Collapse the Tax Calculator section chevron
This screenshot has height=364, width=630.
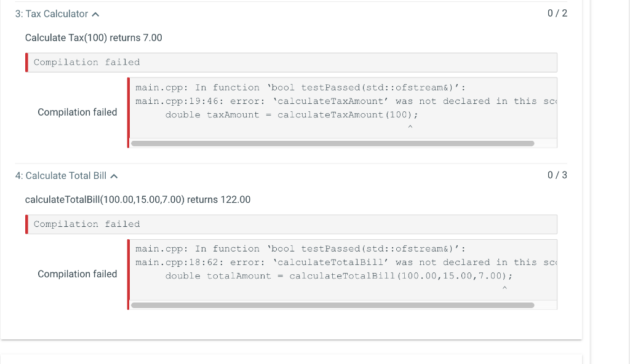[x=95, y=15]
